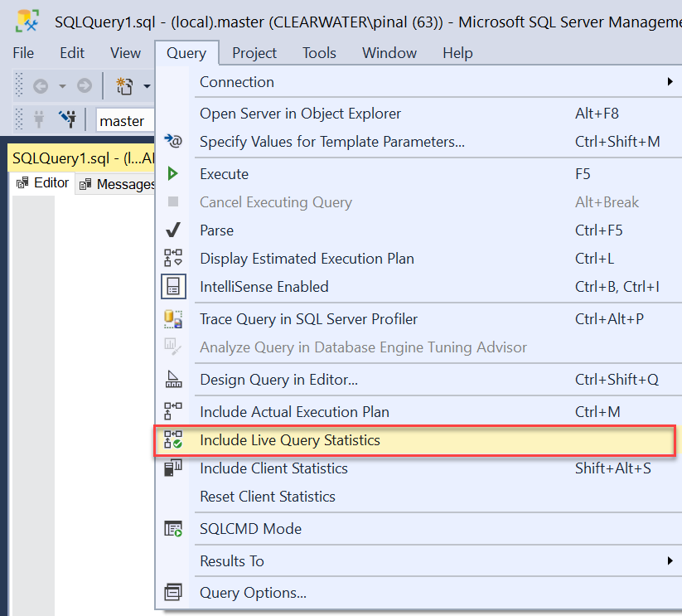Toggle the IntelliSense Enabled icon
Image resolution: width=682 pixels, height=616 pixels.
tap(173, 286)
